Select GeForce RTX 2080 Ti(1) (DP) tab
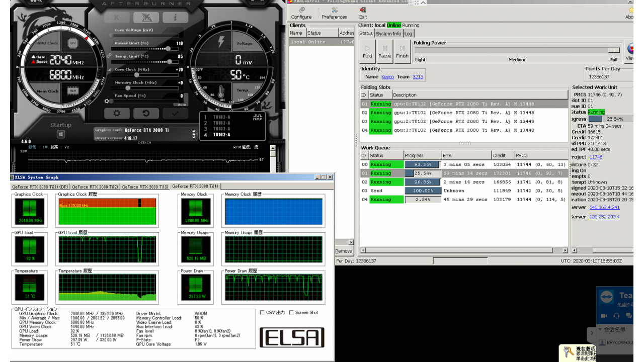This screenshot has width=644, height=362. (41, 187)
